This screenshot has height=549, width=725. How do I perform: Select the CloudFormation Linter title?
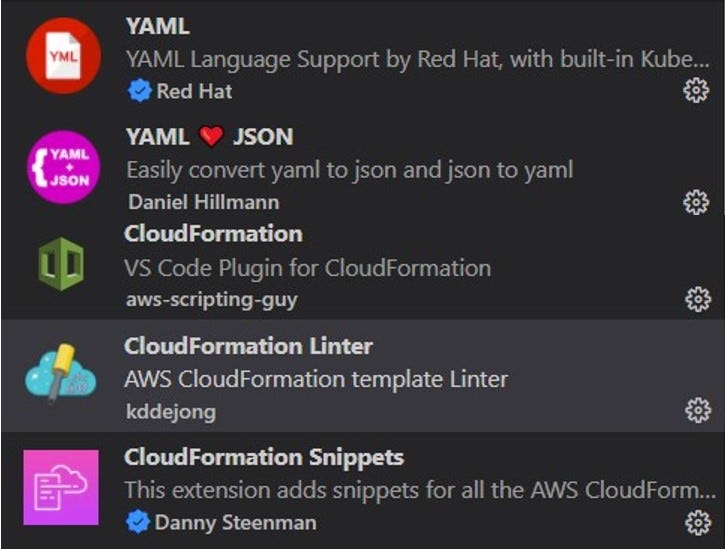(x=248, y=346)
